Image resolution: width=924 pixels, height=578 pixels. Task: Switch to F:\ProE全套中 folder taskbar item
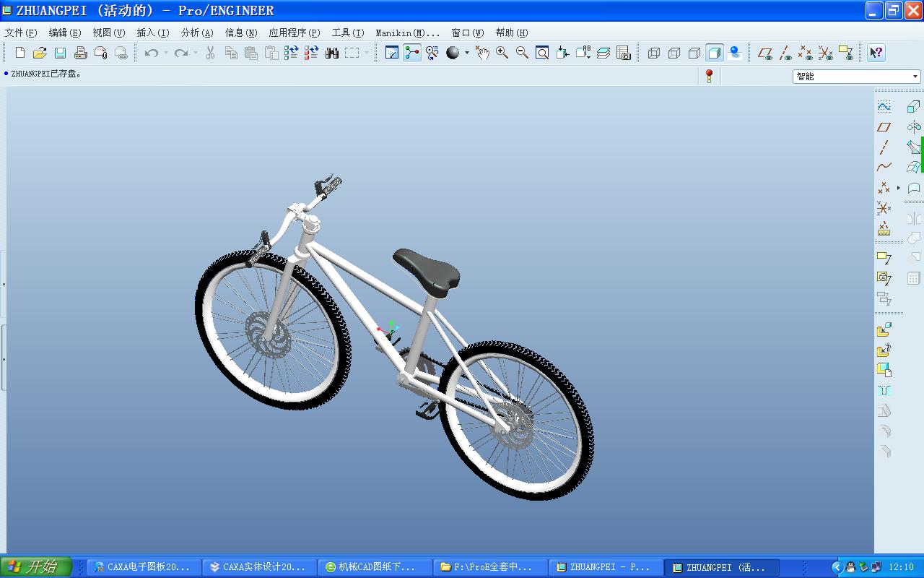[x=491, y=567]
